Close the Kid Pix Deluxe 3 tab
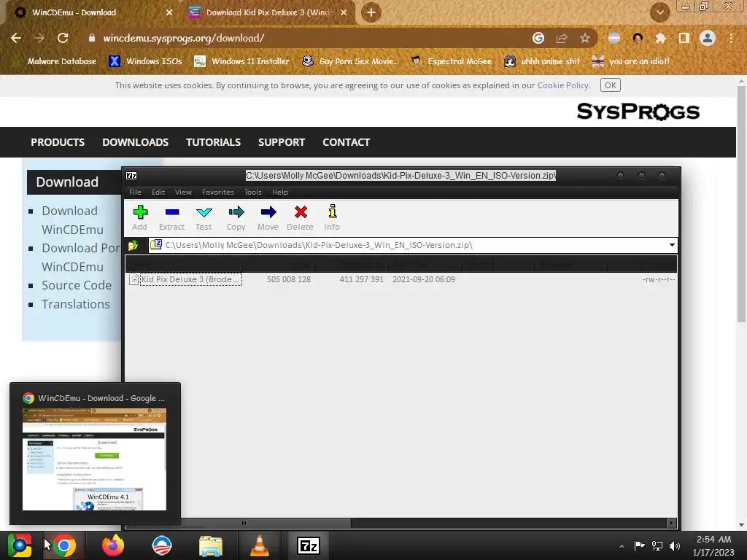 point(344,12)
